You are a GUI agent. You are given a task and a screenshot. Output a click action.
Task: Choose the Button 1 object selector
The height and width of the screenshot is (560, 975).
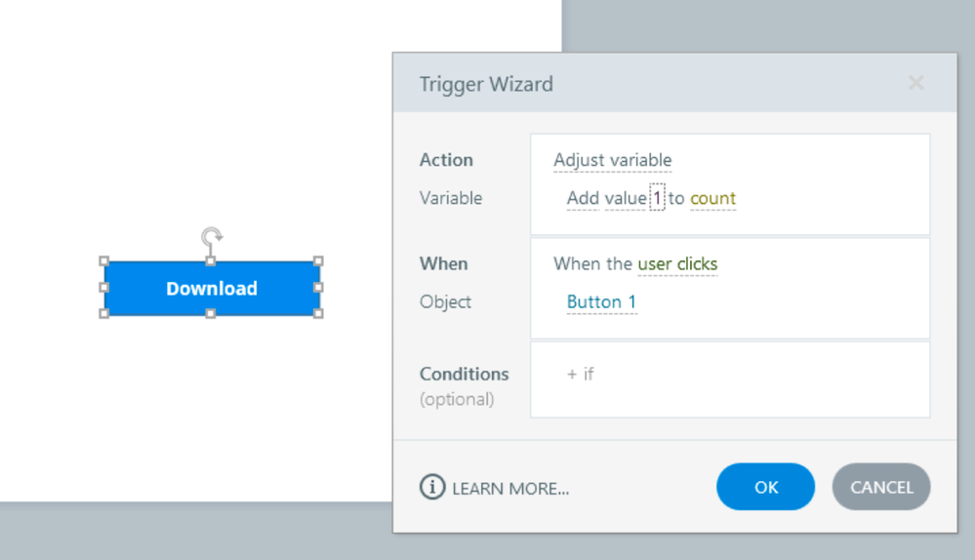[601, 301]
